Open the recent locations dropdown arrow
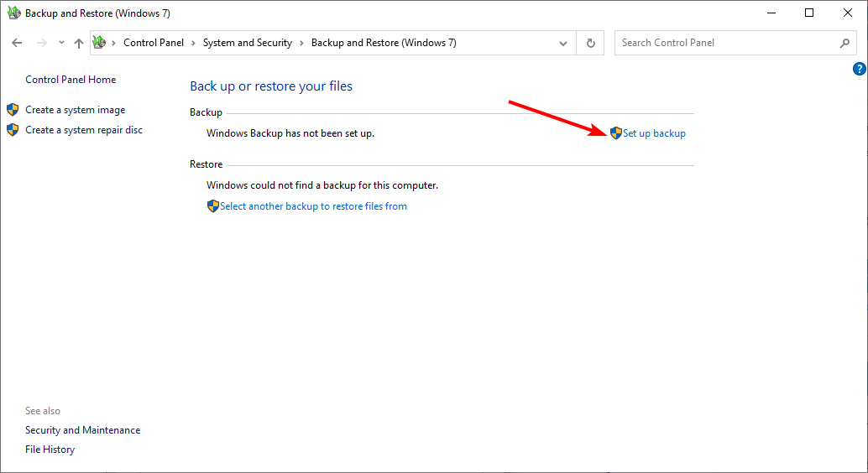This screenshot has height=473, width=868. click(x=61, y=43)
